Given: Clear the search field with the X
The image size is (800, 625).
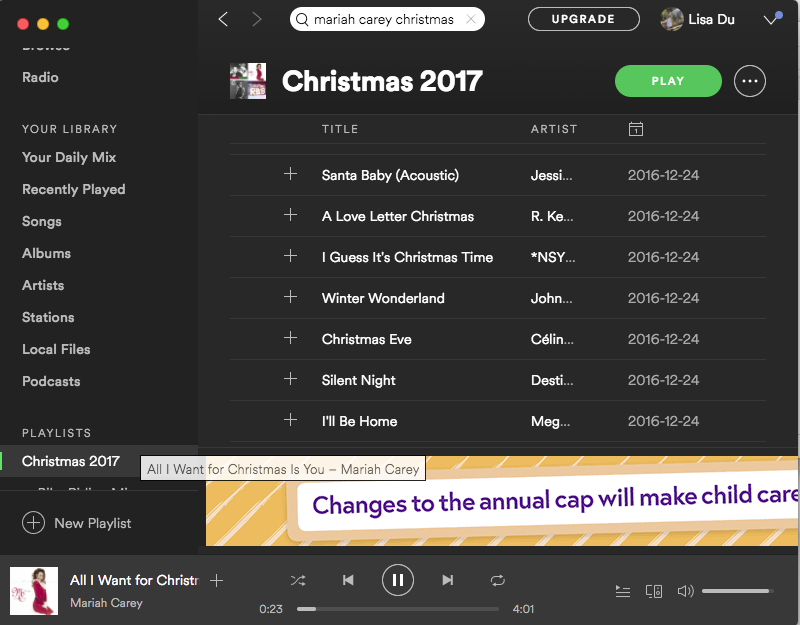Looking at the screenshot, I should [x=471, y=19].
